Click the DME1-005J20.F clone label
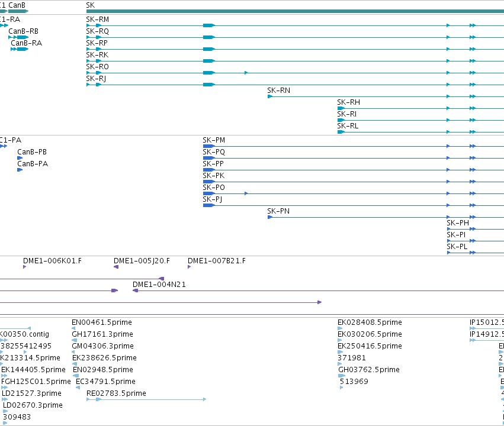The width and height of the screenshot is (504, 426). coord(142,261)
